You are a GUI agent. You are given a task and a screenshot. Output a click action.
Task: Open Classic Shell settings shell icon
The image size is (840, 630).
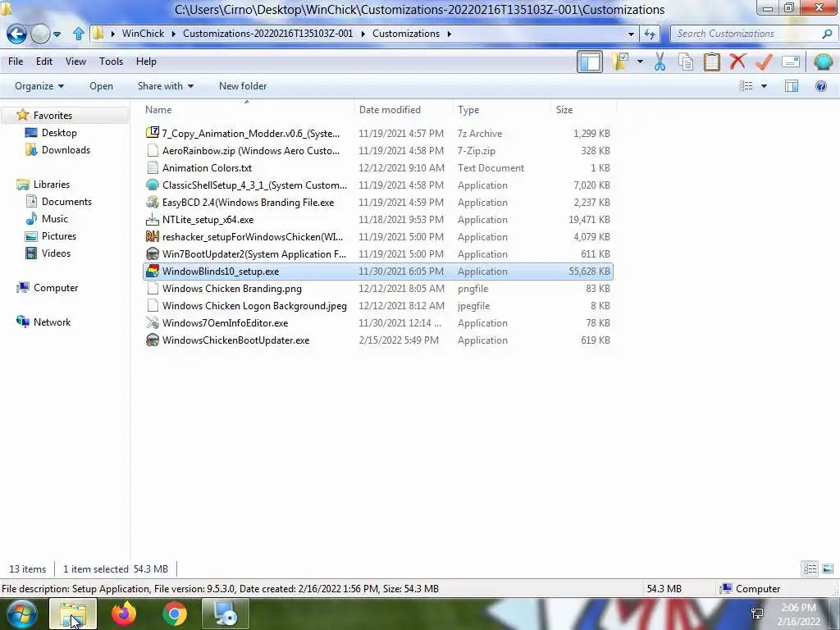824,62
